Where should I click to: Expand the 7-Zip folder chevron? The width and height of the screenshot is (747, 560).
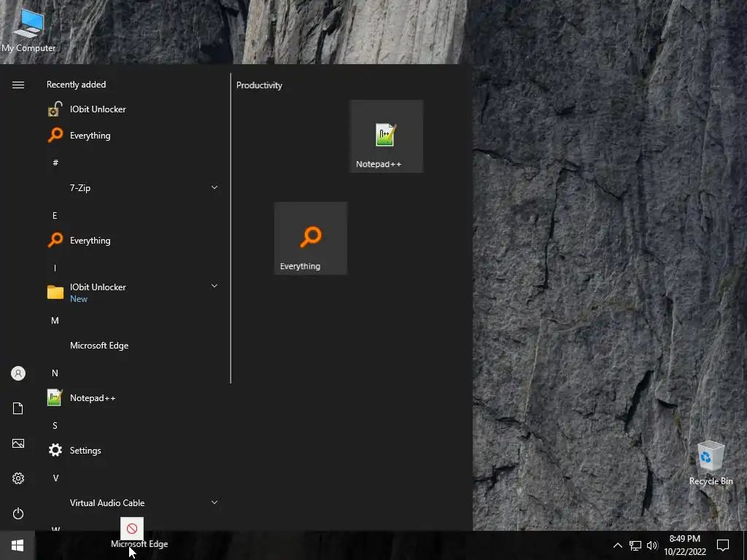(214, 187)
